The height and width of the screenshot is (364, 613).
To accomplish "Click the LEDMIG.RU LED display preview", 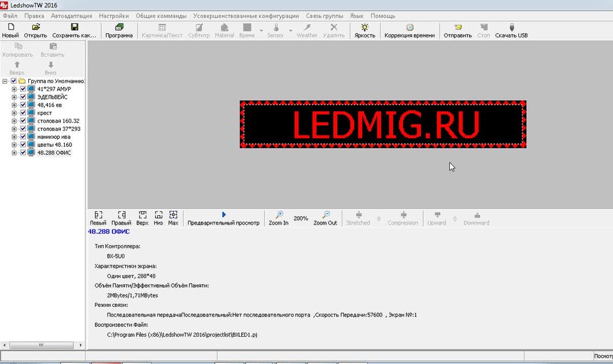I will (383, 124).
